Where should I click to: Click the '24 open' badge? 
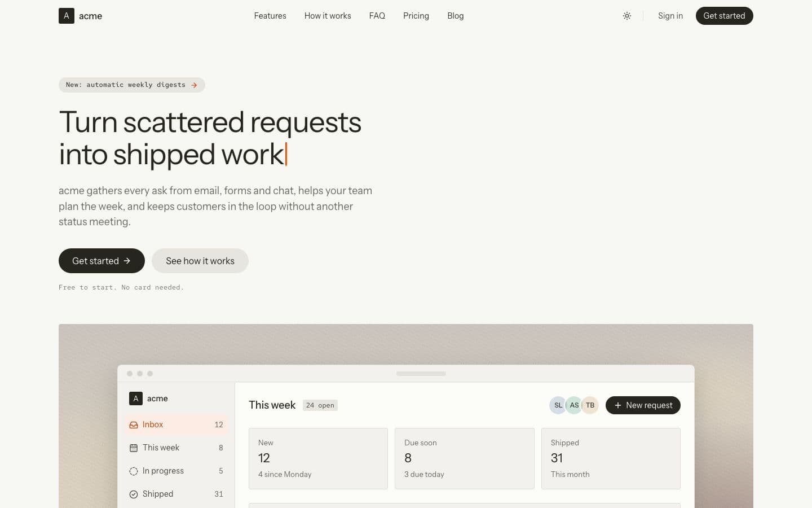coord(320,405)
